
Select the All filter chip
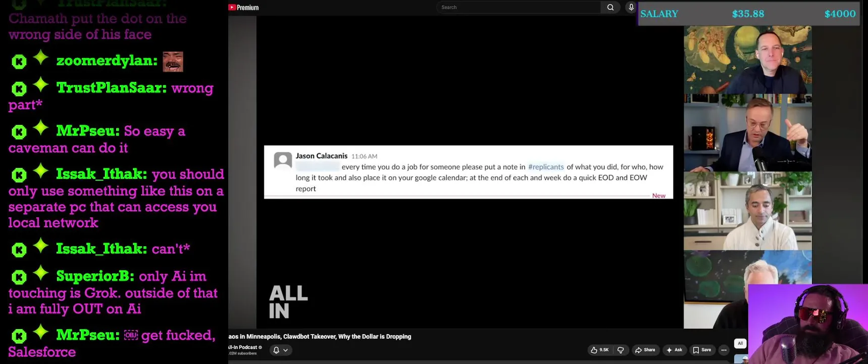[740, 343]
